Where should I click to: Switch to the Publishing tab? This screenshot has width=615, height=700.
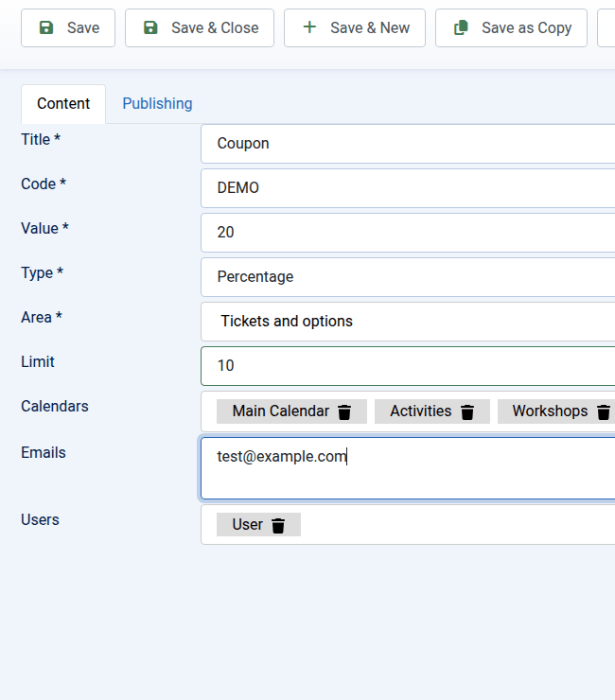157,104
